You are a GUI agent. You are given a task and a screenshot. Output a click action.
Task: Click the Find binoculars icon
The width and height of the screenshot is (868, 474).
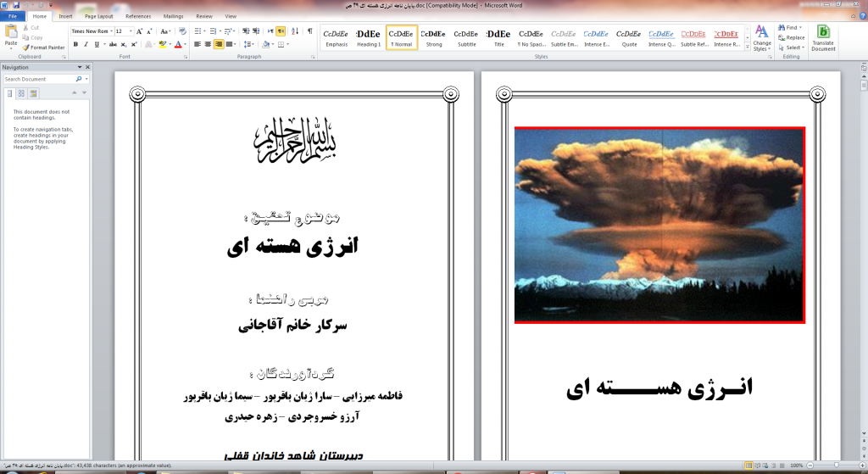pyautogui.click(x=781, y=28)
